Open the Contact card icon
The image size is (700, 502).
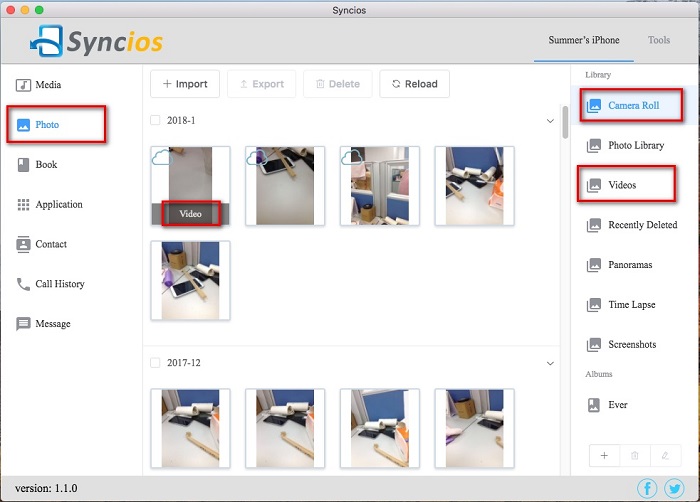click(x=23, y=244)
